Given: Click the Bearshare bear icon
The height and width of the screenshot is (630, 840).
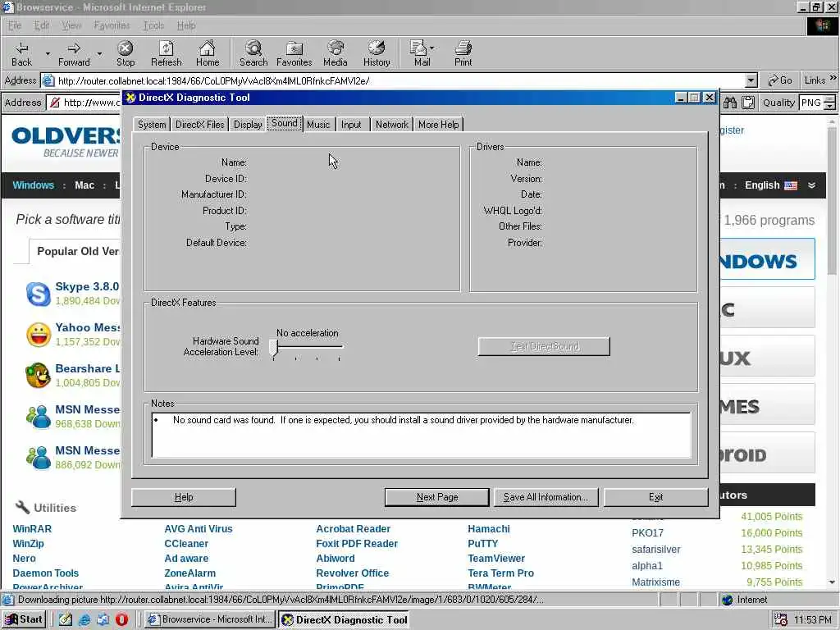Looking at the screenshot, I should (x=38, y=375).
